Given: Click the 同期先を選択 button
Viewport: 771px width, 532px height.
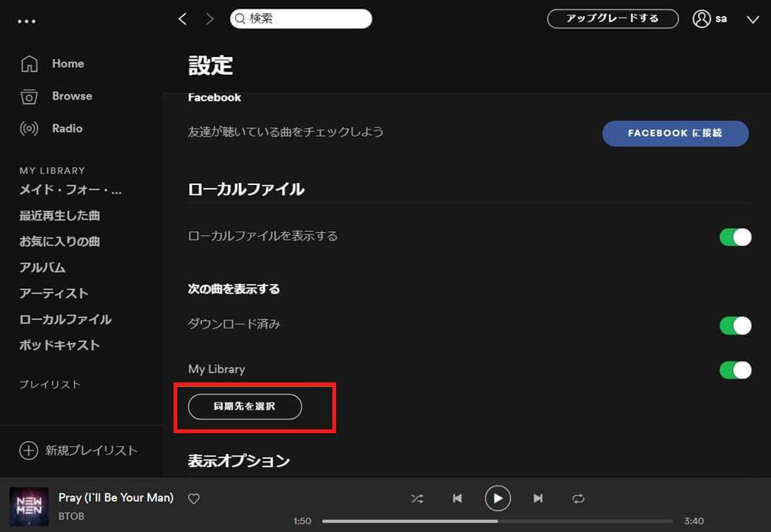Looking at the screenshot, I should (245, 406).
